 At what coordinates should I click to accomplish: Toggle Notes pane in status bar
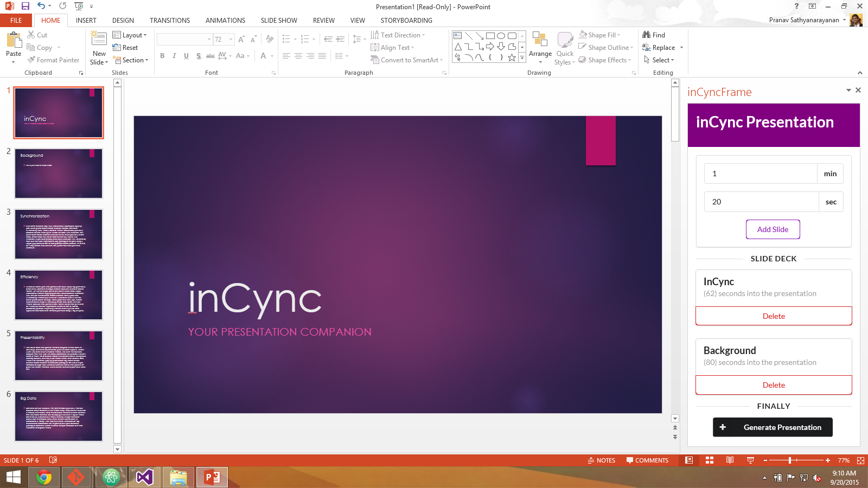(601, 460)
